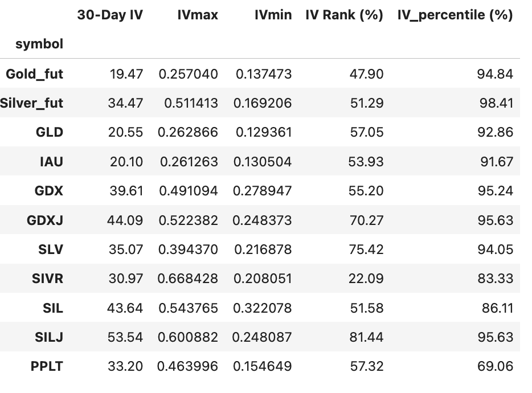
Task: Select the SIL row label
Action: pyautogui.click(x=53, y=308)
